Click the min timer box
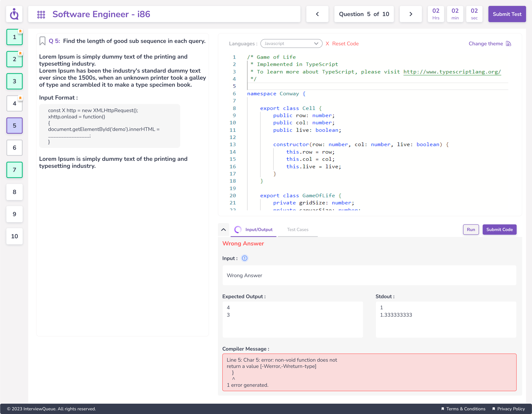Screen dimensions: 532x414 [x=455, y=14]
